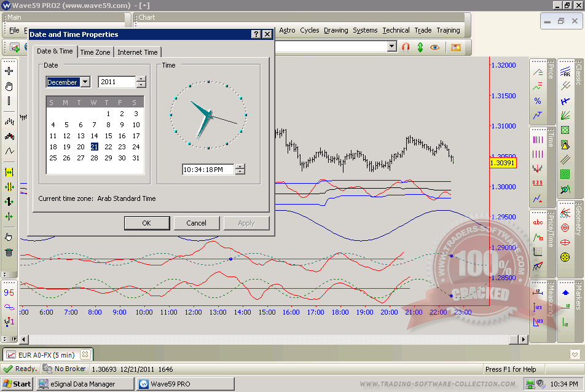Click the percent icon in Price panel
Image resolution: width=585 pixels, height=392 pixels.
click(538, 101)
